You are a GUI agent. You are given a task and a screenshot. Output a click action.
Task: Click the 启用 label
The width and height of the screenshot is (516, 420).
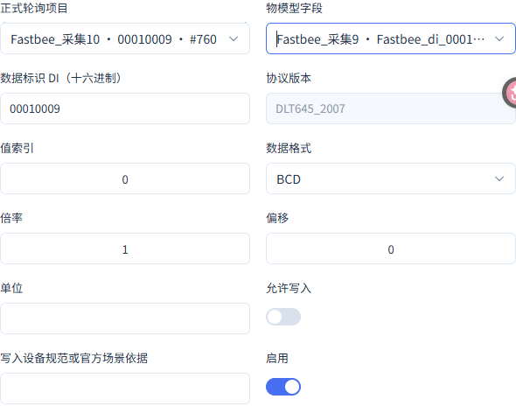(x=277, y=358)
